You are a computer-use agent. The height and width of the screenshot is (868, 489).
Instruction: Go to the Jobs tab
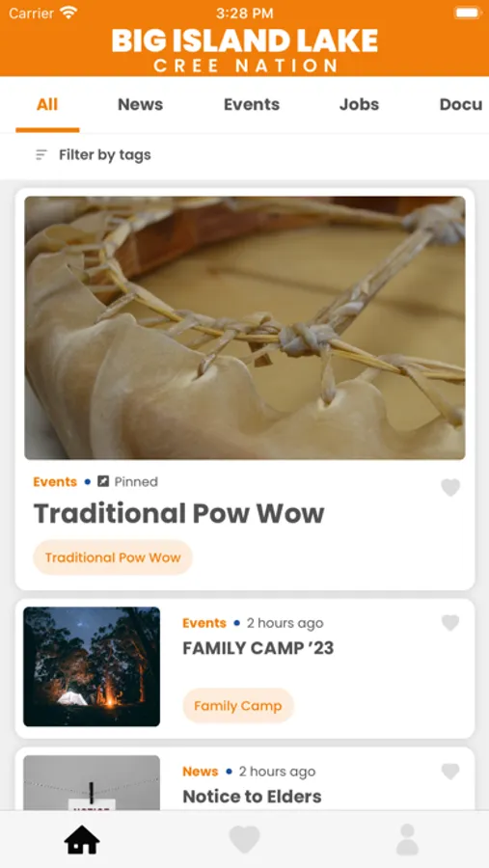click(x=359, y=104)
